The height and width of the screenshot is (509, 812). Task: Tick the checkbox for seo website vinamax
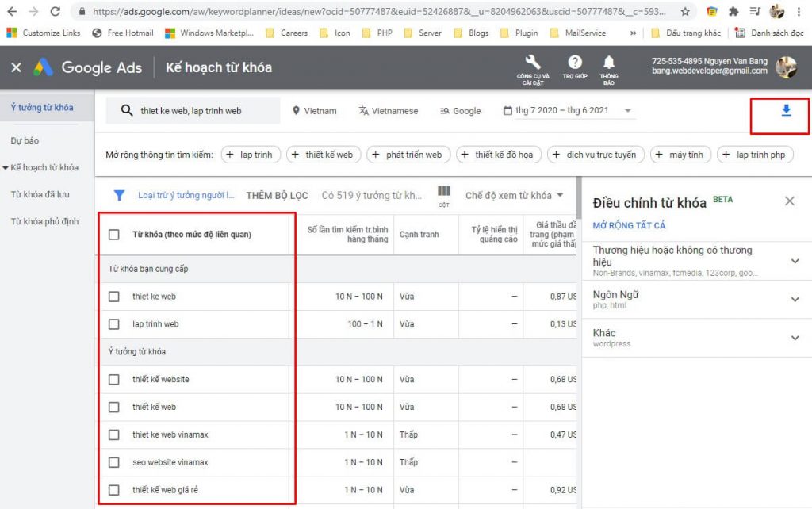pos(114,462)
